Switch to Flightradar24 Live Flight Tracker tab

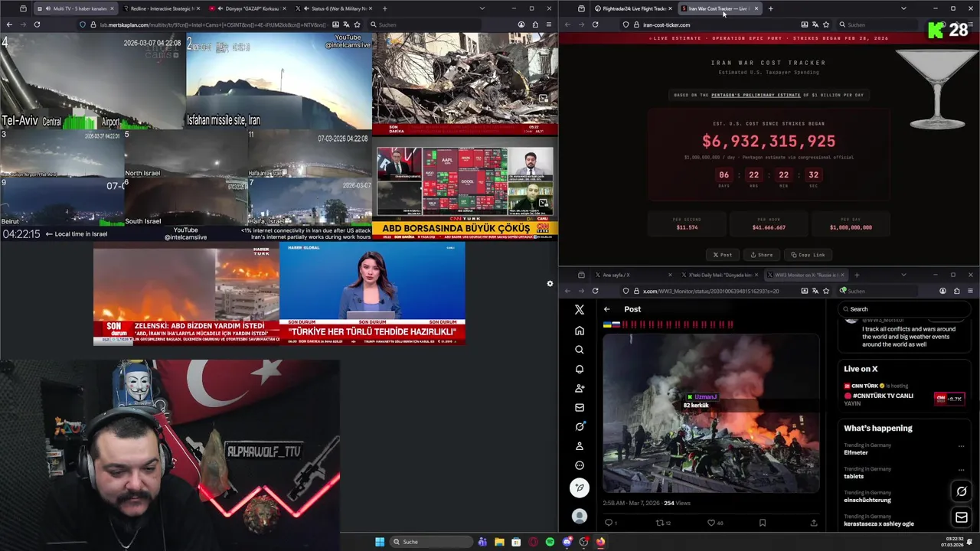pyautogui.click(x=632, y=8)
